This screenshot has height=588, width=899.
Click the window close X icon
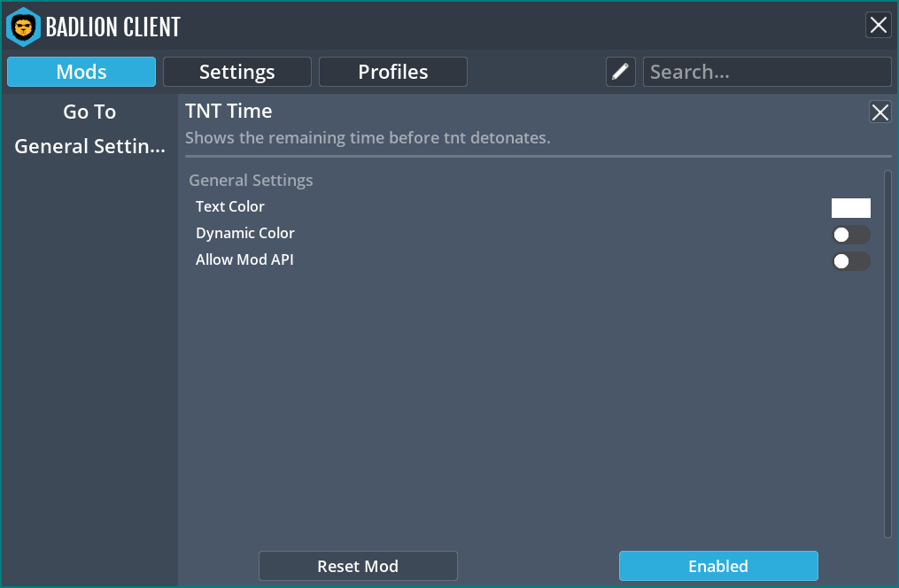click(x=879, y=25)
